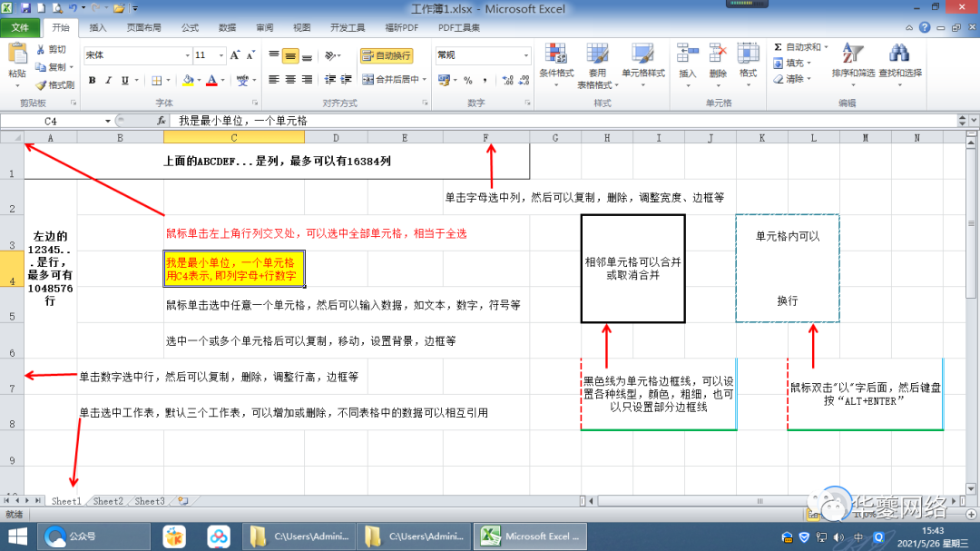Open Cell Styles gallery
This screenshot has width=980, height=551.
[643, 65]
